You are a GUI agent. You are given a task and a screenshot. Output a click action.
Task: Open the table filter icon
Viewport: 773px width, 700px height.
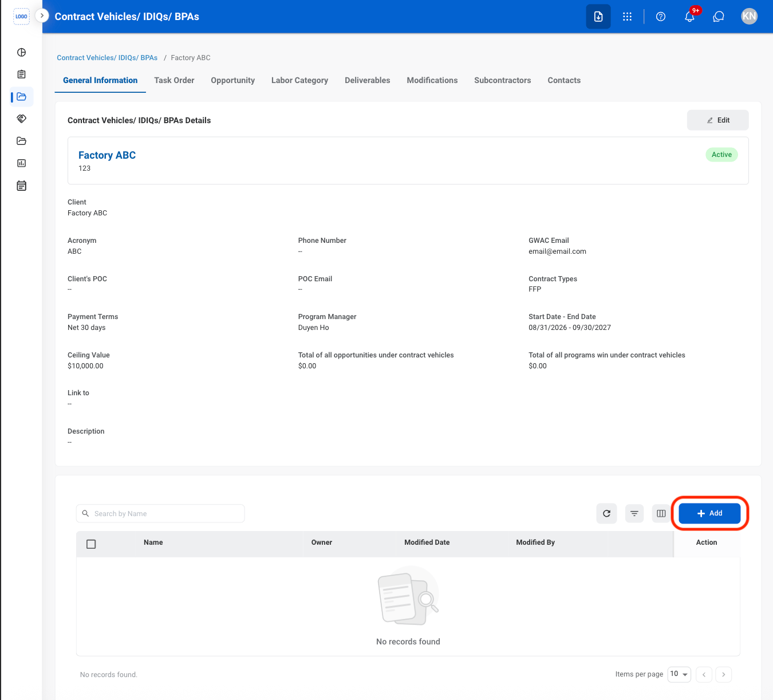point(634,513)
